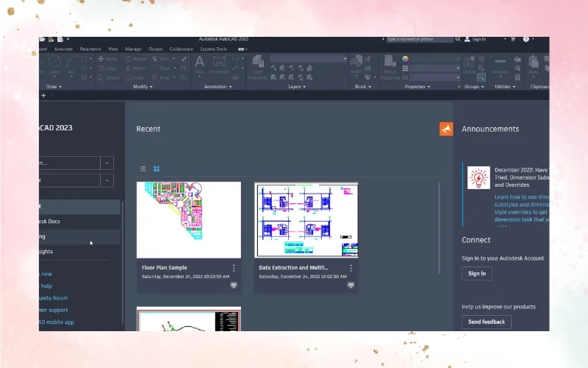Click the lightbulb announcement icon

click(x=478, y=177)
